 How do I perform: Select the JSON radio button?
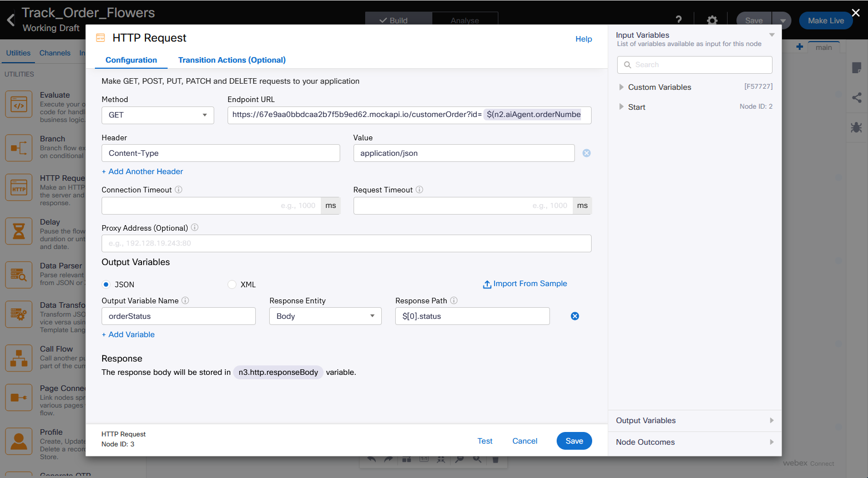(106, 284)
